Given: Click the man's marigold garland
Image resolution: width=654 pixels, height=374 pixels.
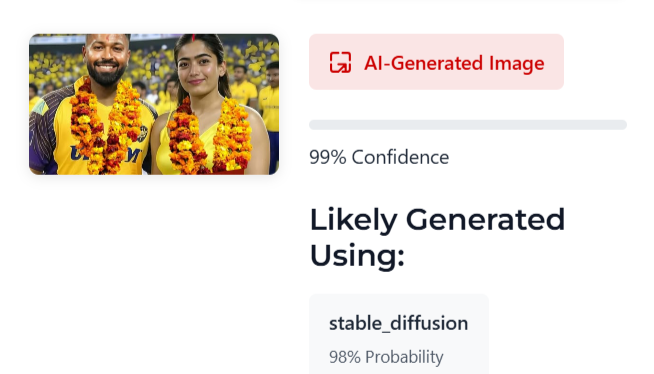Looking at the screenshot, I should point(106,127).
